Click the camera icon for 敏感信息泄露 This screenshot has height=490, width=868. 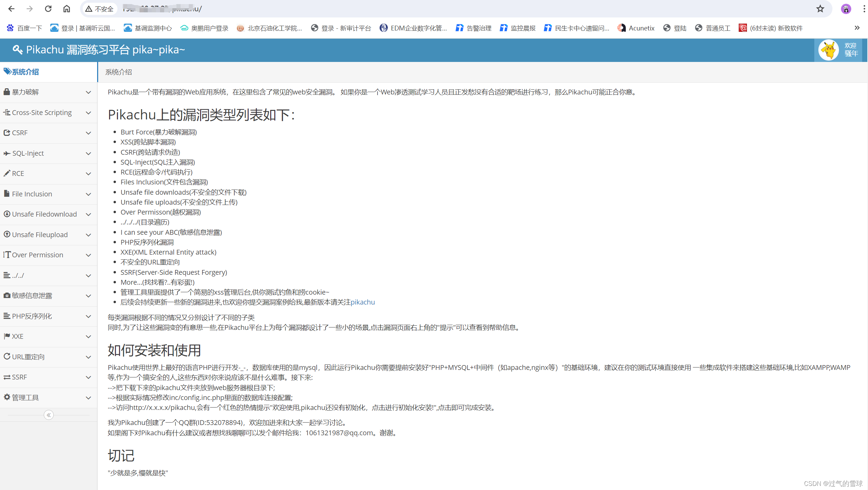(7, 295)
